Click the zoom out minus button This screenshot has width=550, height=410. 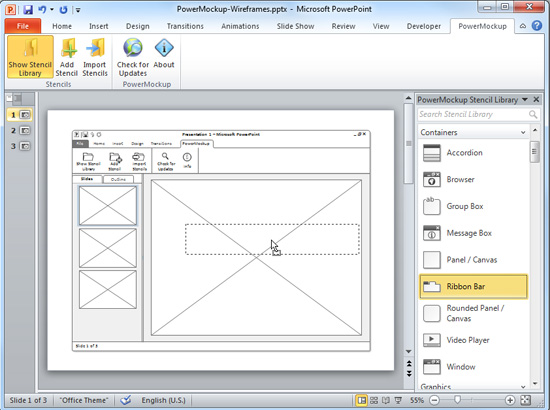click(434, 400)
